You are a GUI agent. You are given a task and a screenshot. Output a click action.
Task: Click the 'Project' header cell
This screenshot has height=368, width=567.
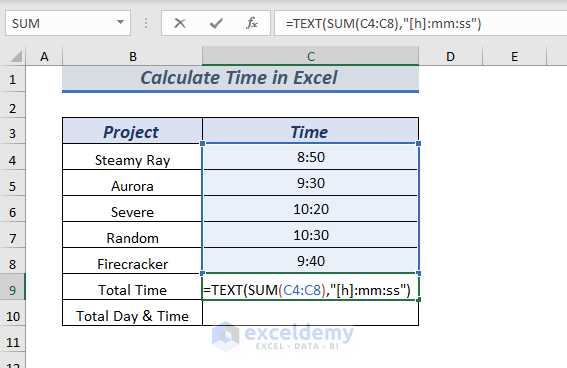pos(132,131)
